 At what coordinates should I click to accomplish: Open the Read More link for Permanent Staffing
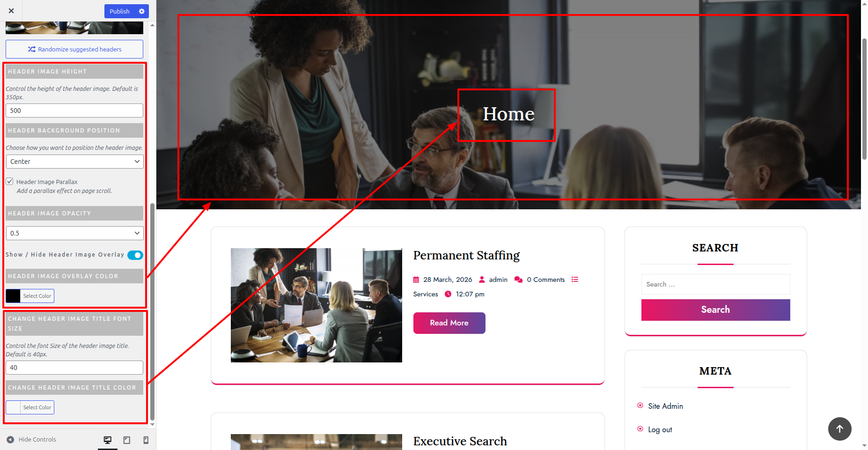click(449, 323)
